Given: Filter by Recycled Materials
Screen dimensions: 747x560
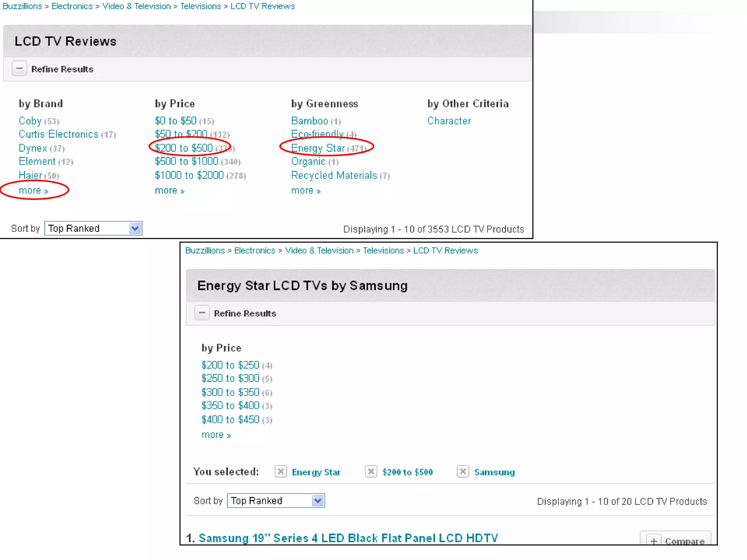Looking at the screenshot, I should coord(334,175).
